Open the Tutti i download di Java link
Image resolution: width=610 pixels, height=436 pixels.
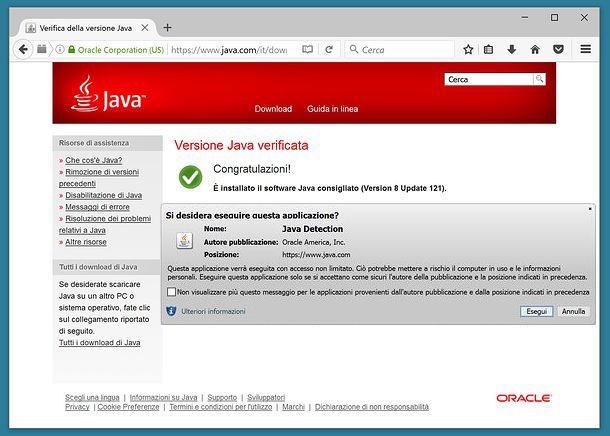click(x=100, y=343)
